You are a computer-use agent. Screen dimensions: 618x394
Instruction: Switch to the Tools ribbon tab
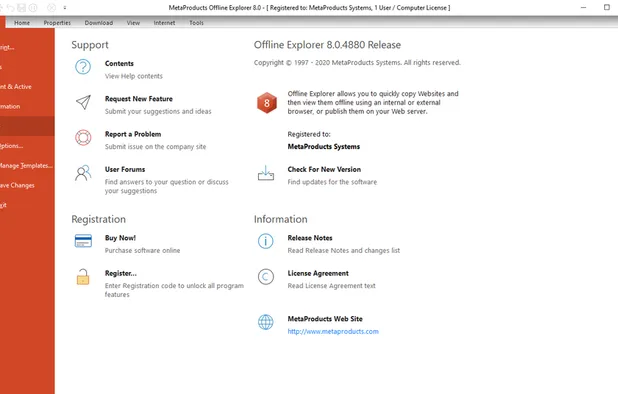click(196, 23)
